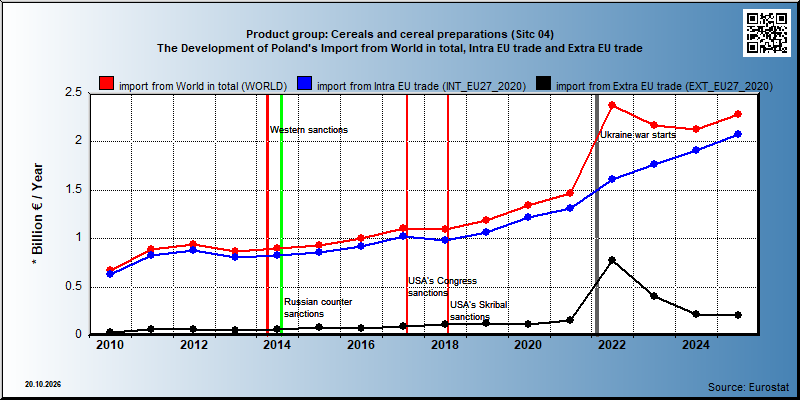Click the black Extra EU data point for 2021
Image resolution: width=800 pixels, height=400 pixels.
[570, 320]
